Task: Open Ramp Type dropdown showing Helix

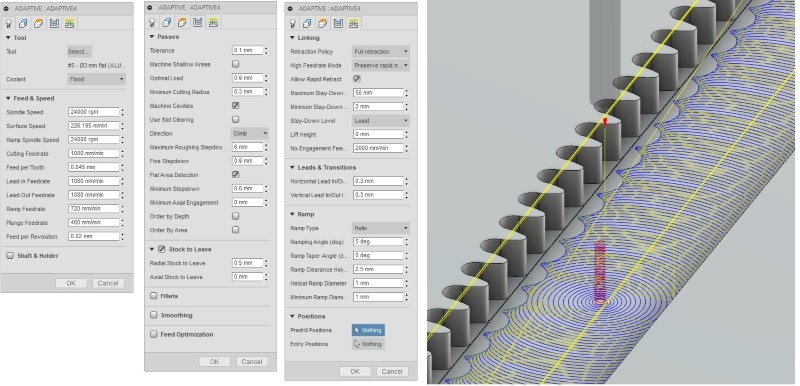Action: [381, 228]
